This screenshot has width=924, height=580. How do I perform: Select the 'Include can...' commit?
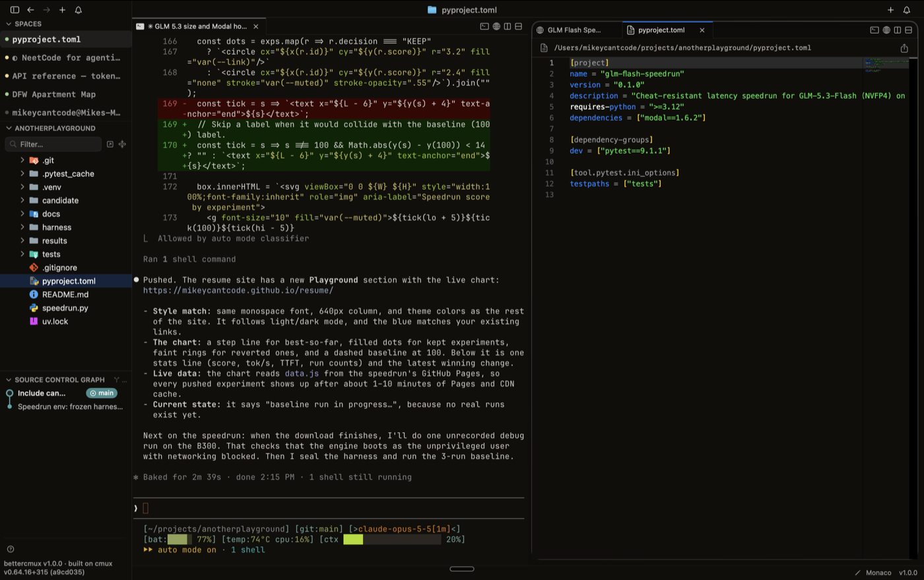(42, 393)
